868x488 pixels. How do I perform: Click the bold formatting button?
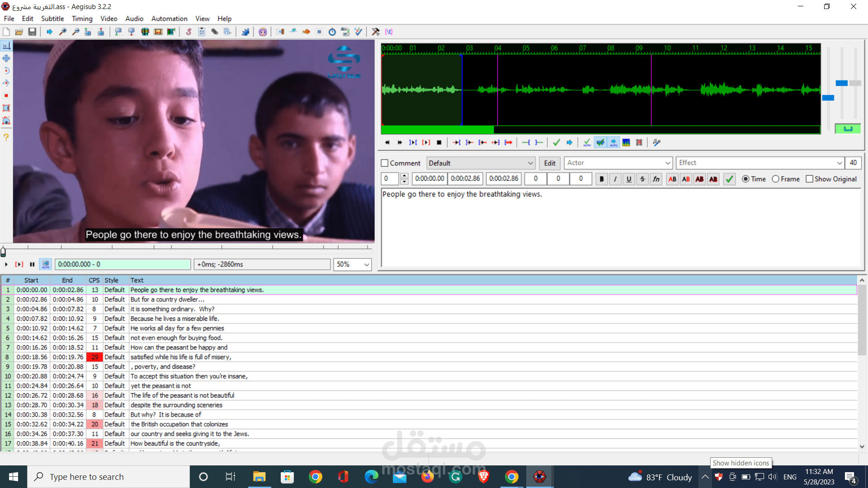click(602, 179)
